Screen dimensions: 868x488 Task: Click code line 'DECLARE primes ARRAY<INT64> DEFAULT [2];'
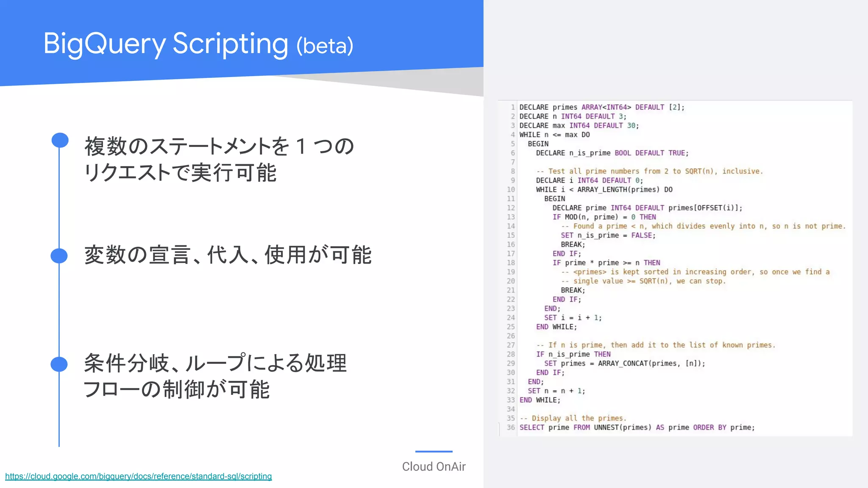click(602, 107)
